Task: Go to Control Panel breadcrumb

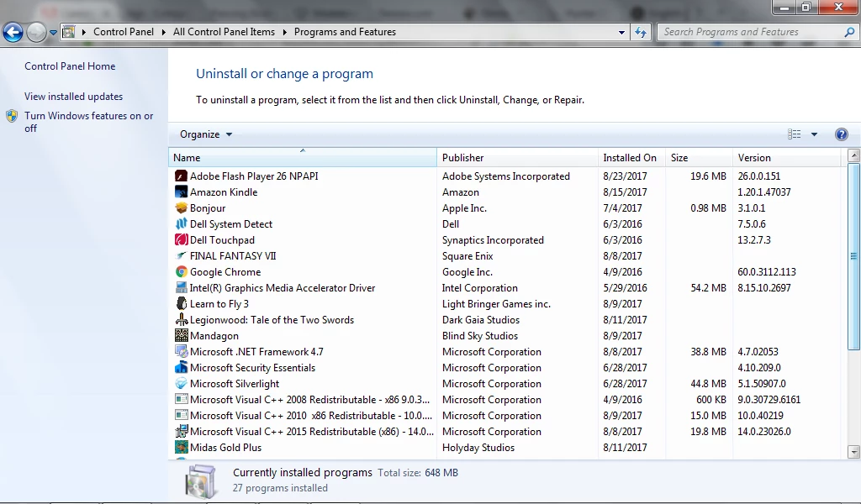Action: click(124, 32)
